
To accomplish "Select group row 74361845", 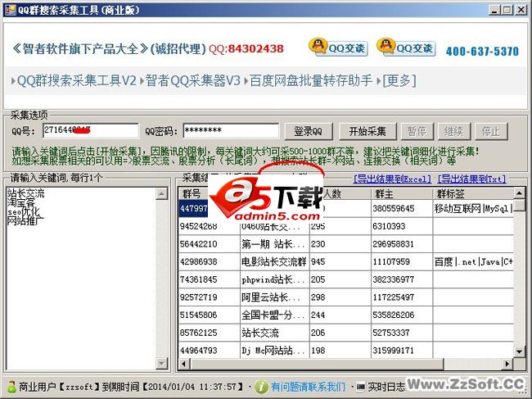I will coord(345,279).
